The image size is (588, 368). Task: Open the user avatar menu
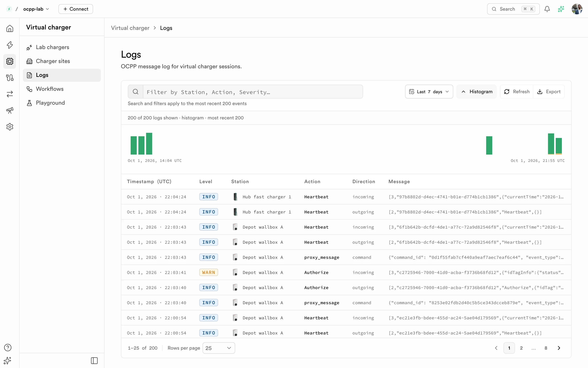(x=577, y=9)
